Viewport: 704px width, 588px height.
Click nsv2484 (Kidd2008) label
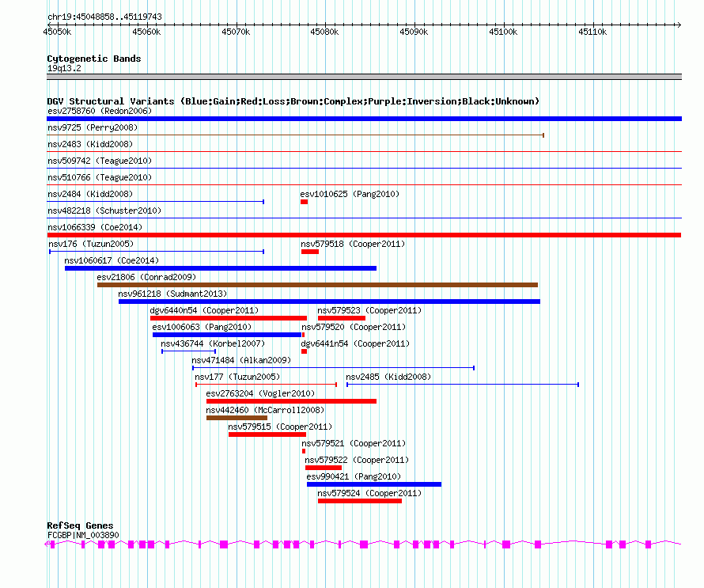[x=90, y=194]
